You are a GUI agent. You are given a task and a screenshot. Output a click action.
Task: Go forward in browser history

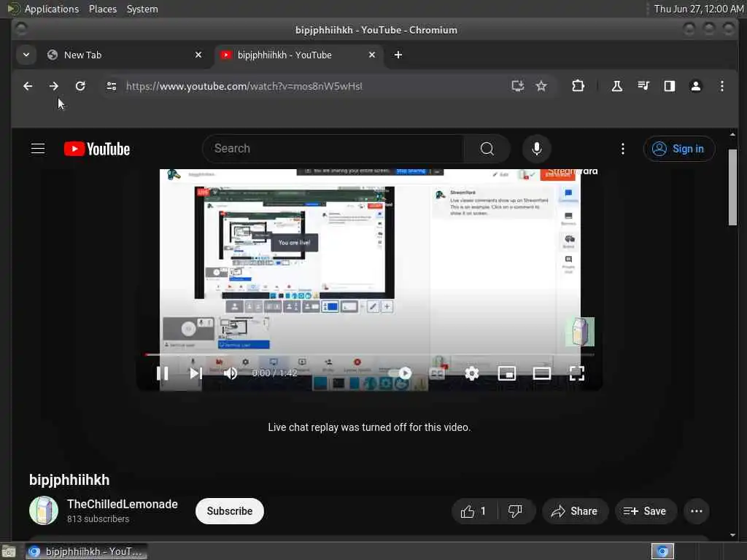54,86
